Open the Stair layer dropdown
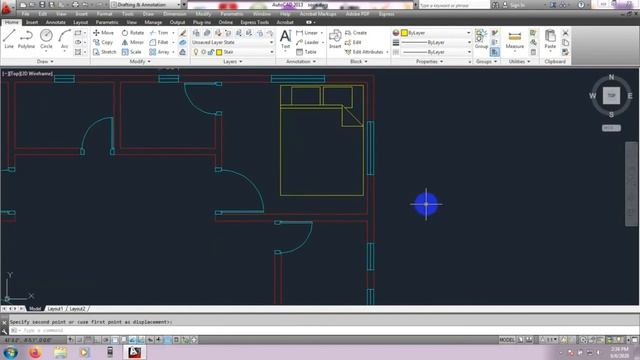 tap(232, 52)
